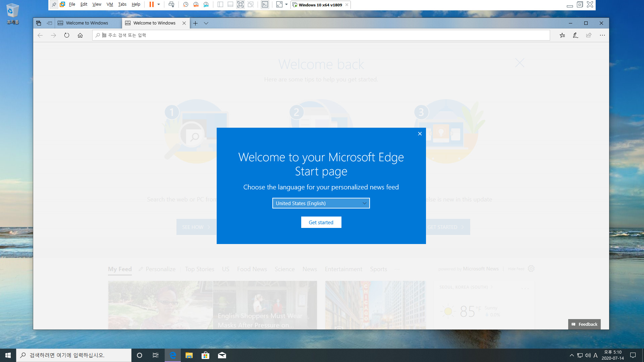Open File Explorer from taskbar
The image size is (644, 362).
(189, 355)
